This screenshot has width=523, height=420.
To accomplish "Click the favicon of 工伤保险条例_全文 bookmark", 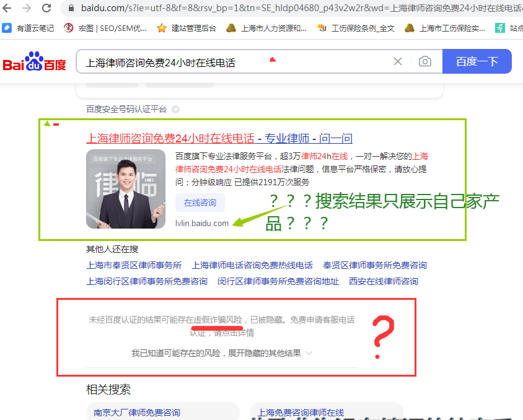I will pos(322,28).
